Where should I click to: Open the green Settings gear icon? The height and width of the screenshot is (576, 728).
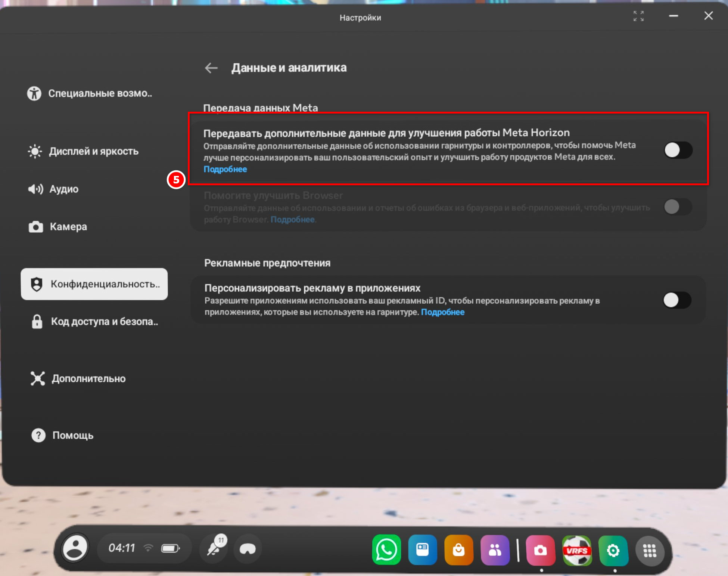pyautogui.click(x=613, y=550)
